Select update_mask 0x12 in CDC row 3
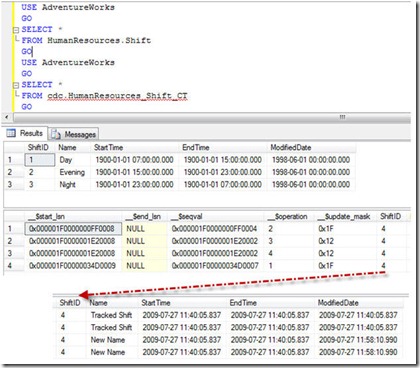This screenshot has height=368, width=420. coord(345,253)
